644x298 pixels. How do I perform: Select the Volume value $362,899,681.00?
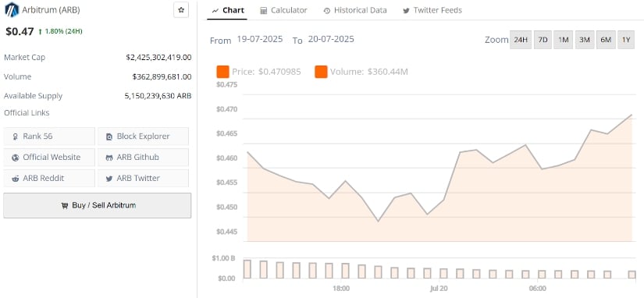pyautogui.click(x=162, y=76)
